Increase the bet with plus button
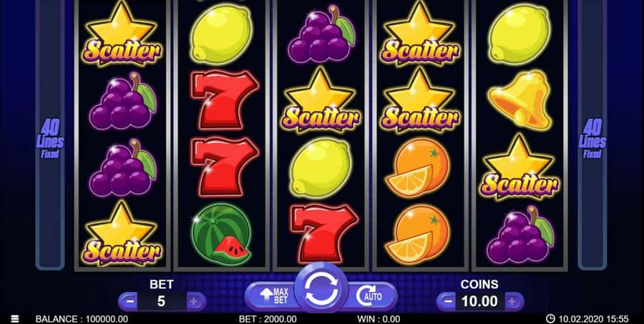The image size is (644, 324). point(194,302)
